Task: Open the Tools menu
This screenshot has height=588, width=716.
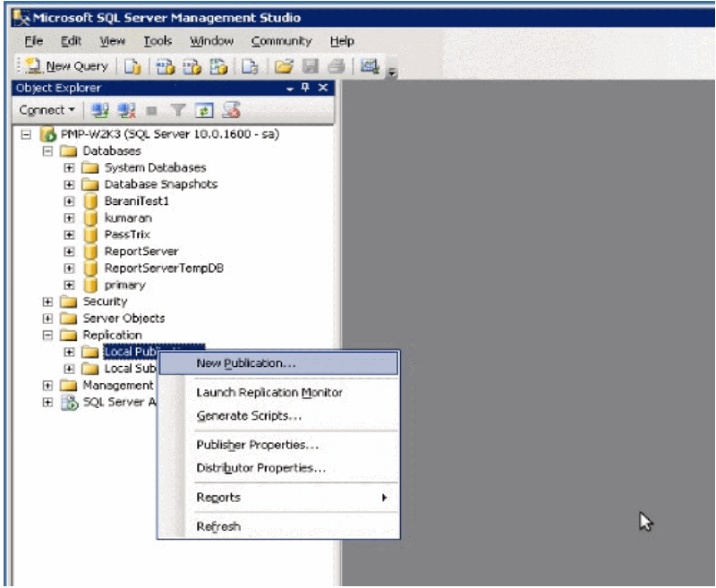Action: click(158, 41)
